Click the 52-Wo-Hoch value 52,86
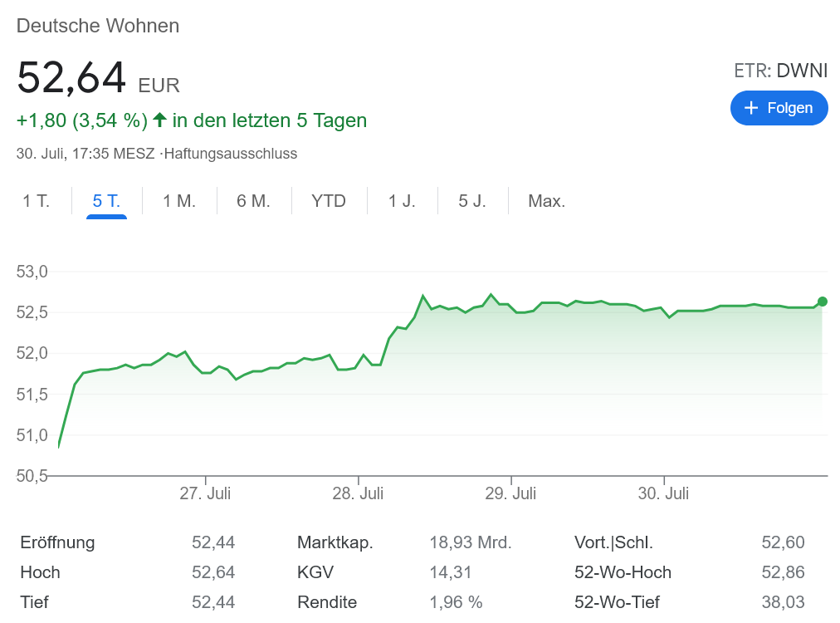This screenshot has width=840, height=623. [783, 572]
